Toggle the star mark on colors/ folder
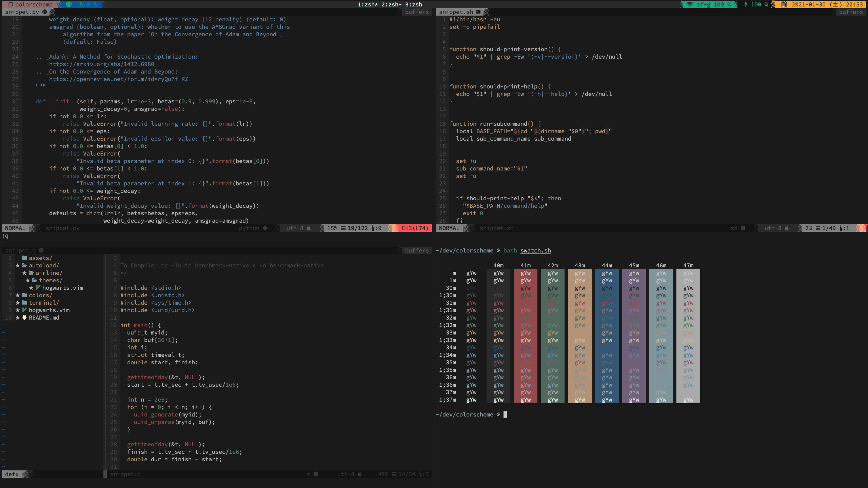 click(x=18, y=295)
